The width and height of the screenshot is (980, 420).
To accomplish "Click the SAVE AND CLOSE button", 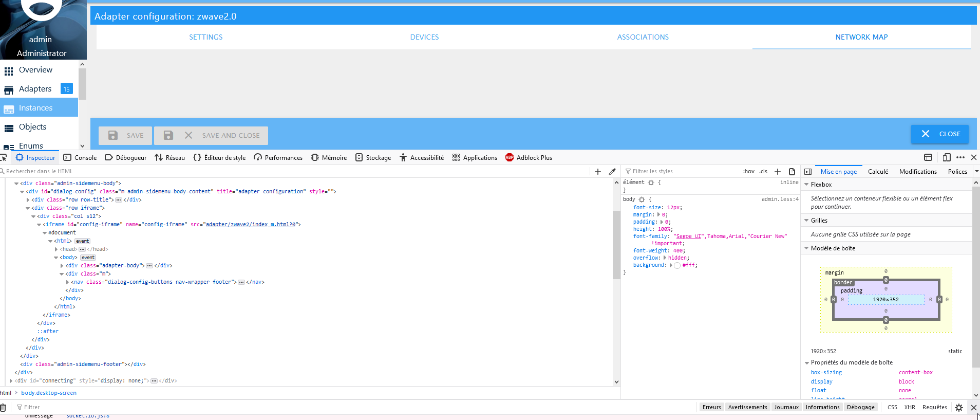I will coord(211,136).
